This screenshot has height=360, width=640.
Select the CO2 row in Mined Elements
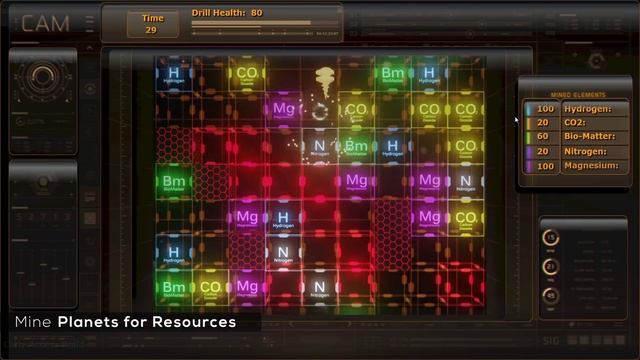[x=576, y=122]
